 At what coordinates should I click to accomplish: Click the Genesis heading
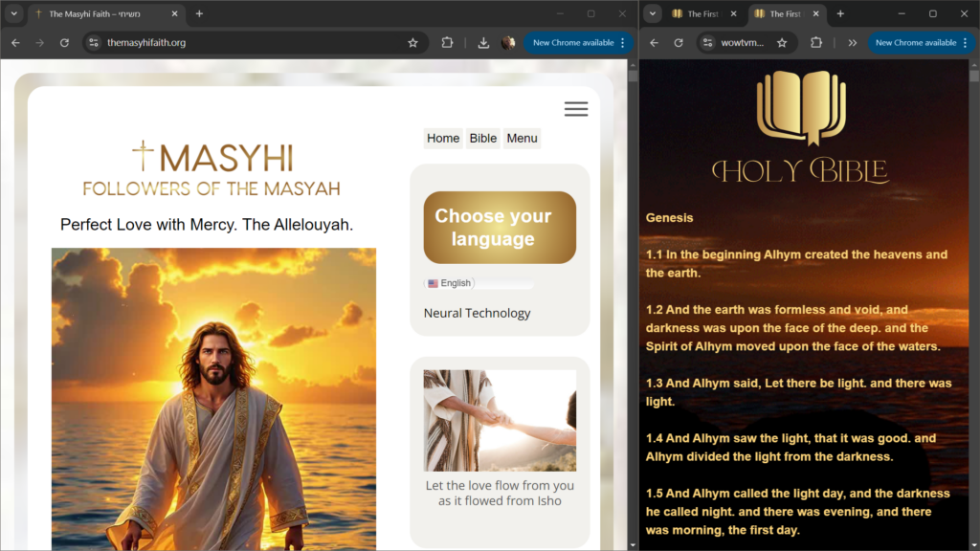click(x=669, y=218)
